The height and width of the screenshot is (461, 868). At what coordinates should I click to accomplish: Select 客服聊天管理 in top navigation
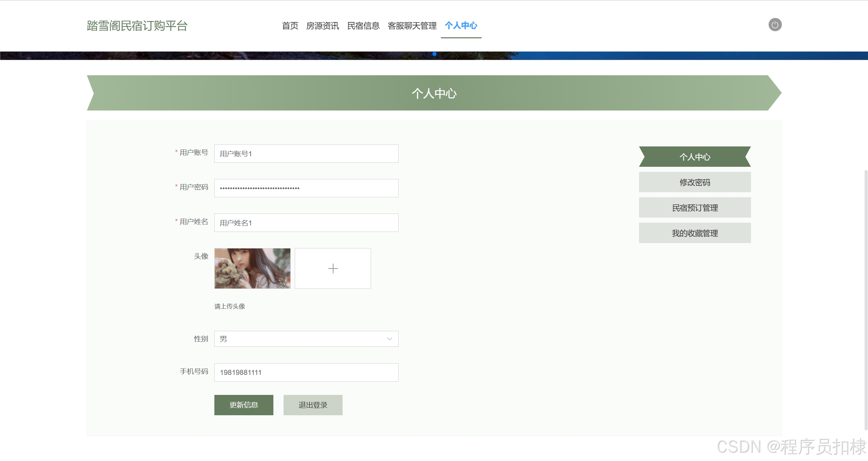pyautogui.click(x=412, y=26)
